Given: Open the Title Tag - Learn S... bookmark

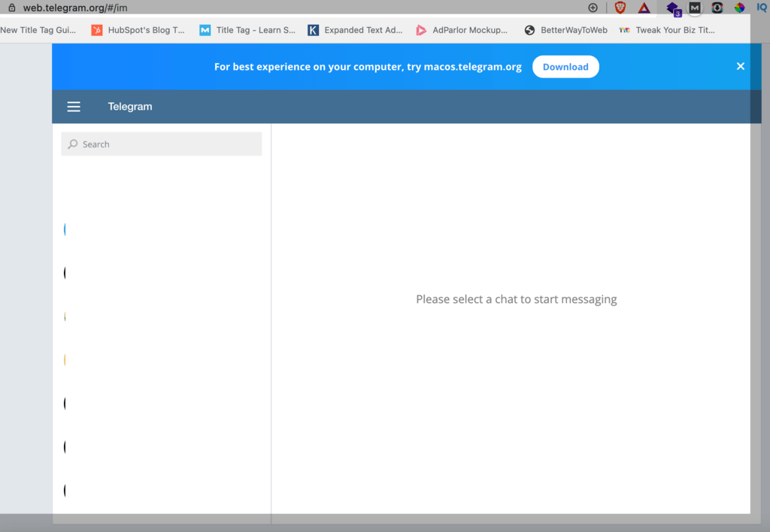Looking at the screenshot, I should click(247, 30).
